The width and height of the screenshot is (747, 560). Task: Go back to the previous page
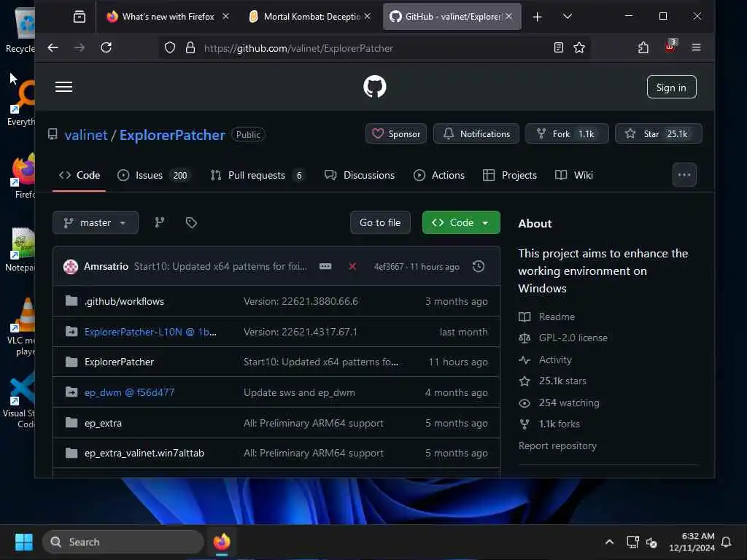point(53,47)
